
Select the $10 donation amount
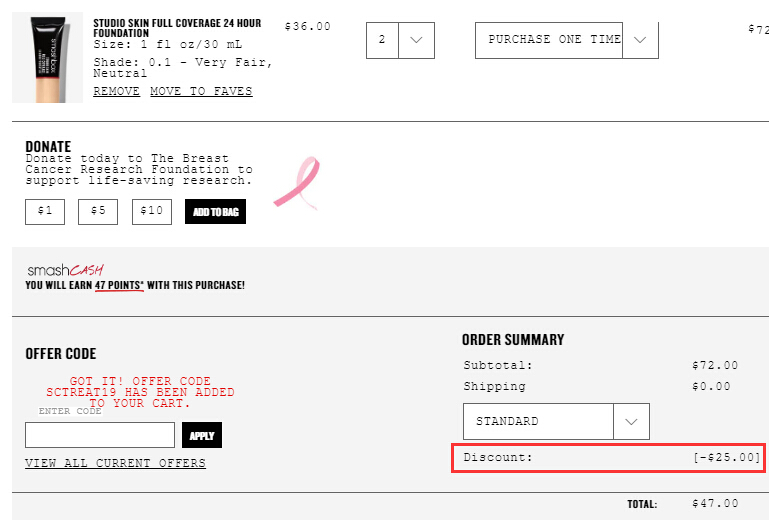click(x=152, y=212)
